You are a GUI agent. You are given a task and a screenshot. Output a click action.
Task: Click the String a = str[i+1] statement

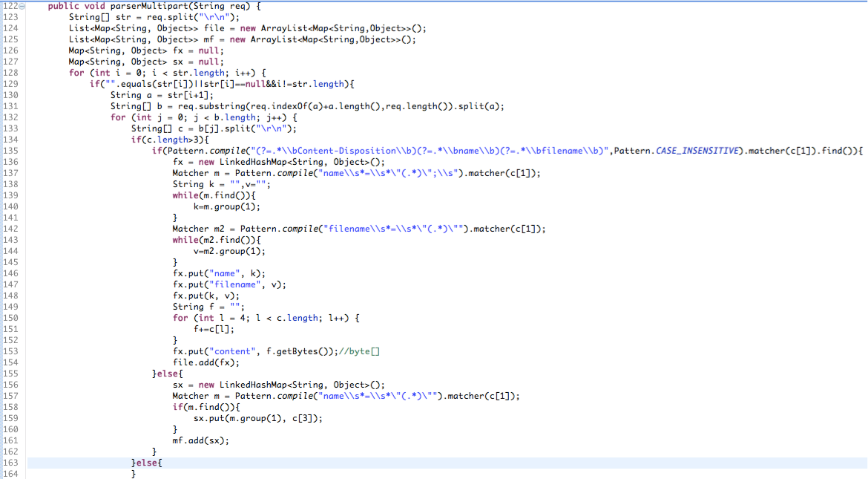pos(162,95)
